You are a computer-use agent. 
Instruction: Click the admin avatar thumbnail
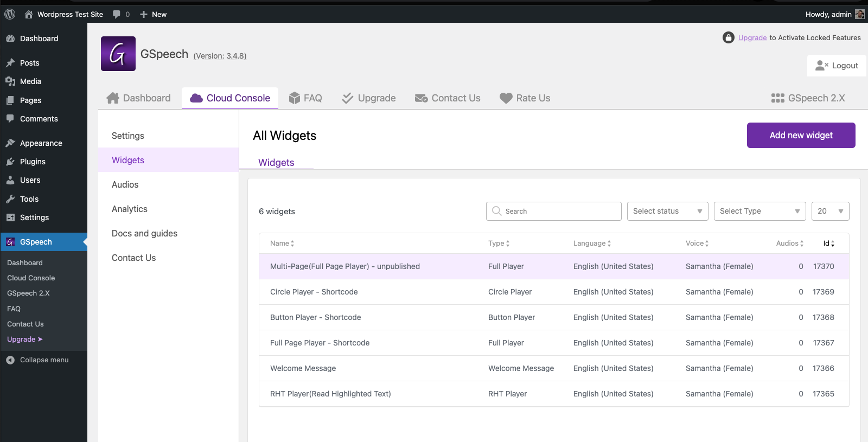[860, 14]
